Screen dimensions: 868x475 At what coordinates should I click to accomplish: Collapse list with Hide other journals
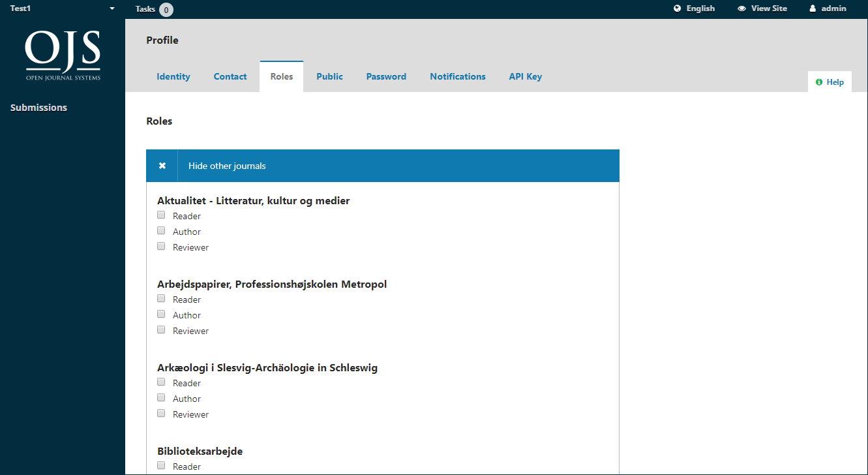tap(227, 166)
